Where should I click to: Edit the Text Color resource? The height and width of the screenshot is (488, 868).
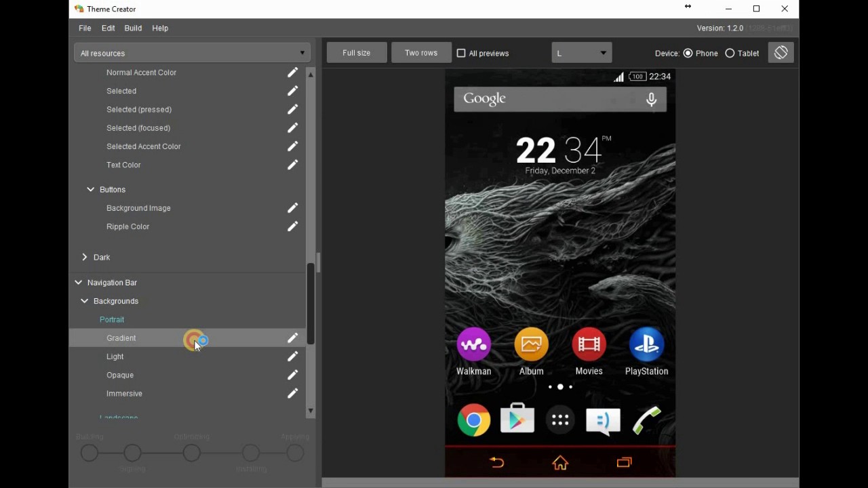292,165
